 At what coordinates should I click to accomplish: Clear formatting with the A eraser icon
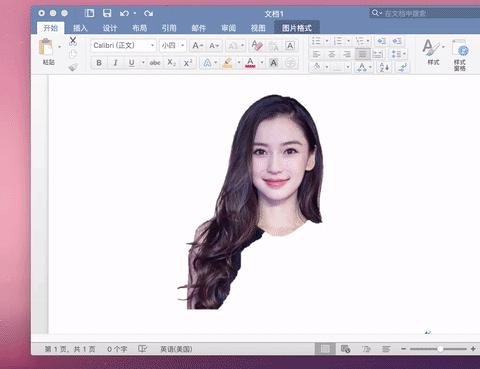pos(257,46)
